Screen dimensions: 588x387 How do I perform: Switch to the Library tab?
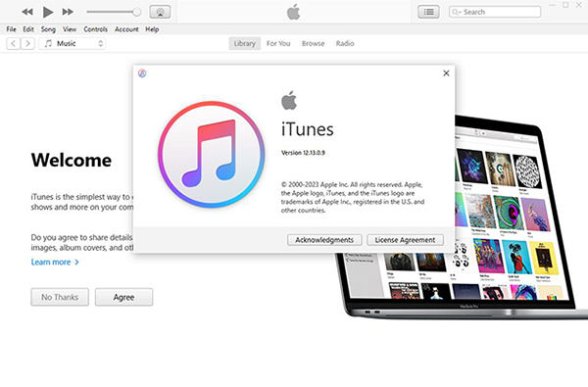[x=244, y=43]
